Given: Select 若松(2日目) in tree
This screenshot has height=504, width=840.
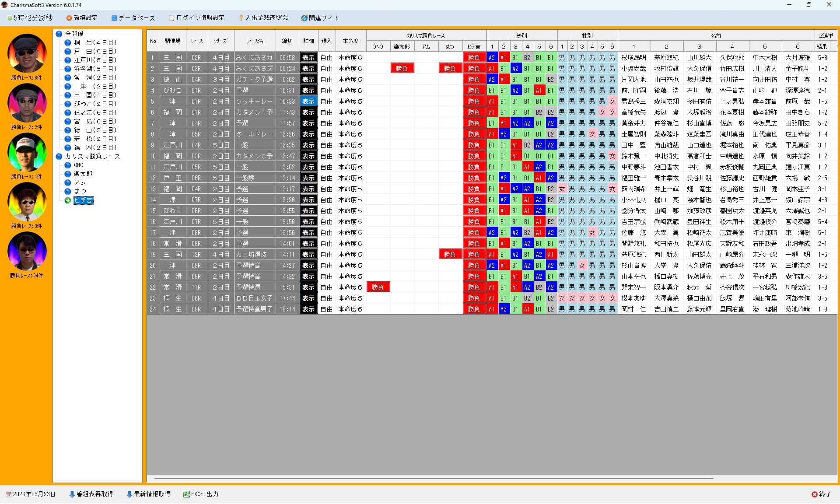Looking at the screenshot, I should [x=95, y=139].
